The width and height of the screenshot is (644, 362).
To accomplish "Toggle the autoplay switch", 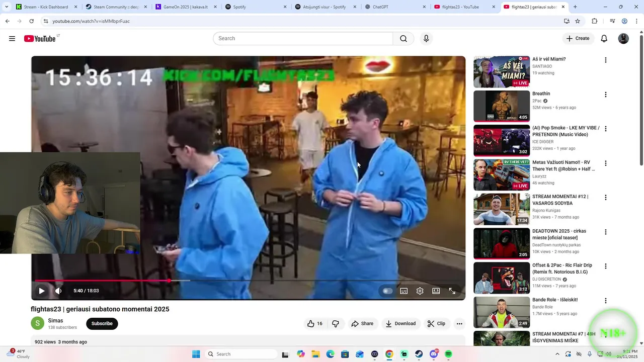I will coord(387,291).
